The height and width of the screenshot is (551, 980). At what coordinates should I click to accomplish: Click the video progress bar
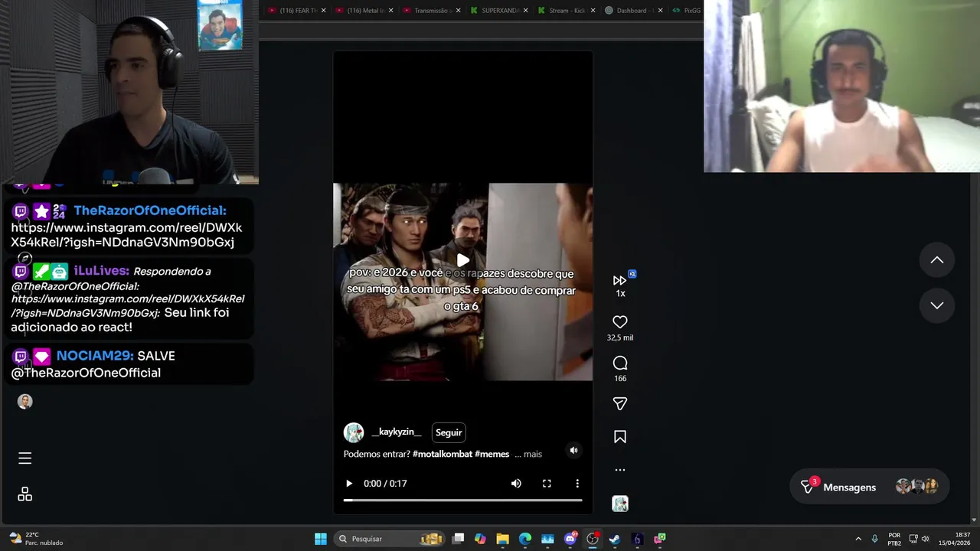tap(462, 500)
